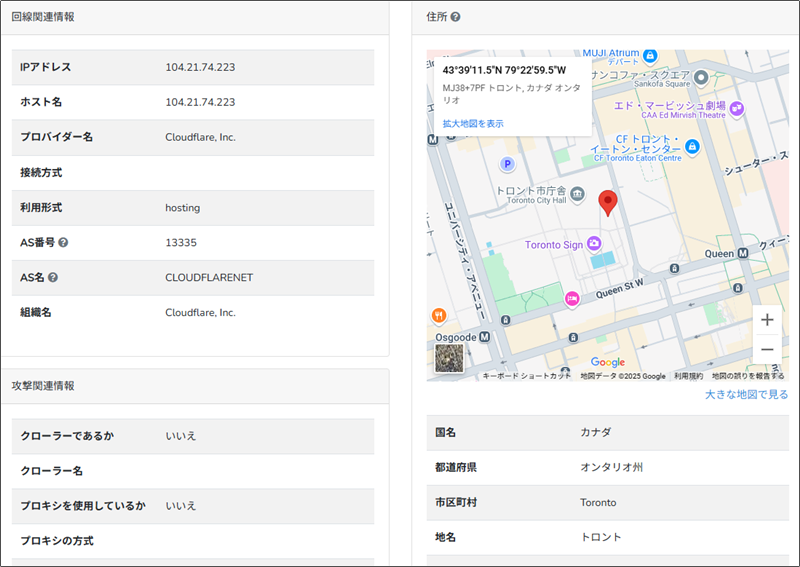
Task: Zoom in the map with plus button
Action: pyautogui.click(x=767, y=320)
